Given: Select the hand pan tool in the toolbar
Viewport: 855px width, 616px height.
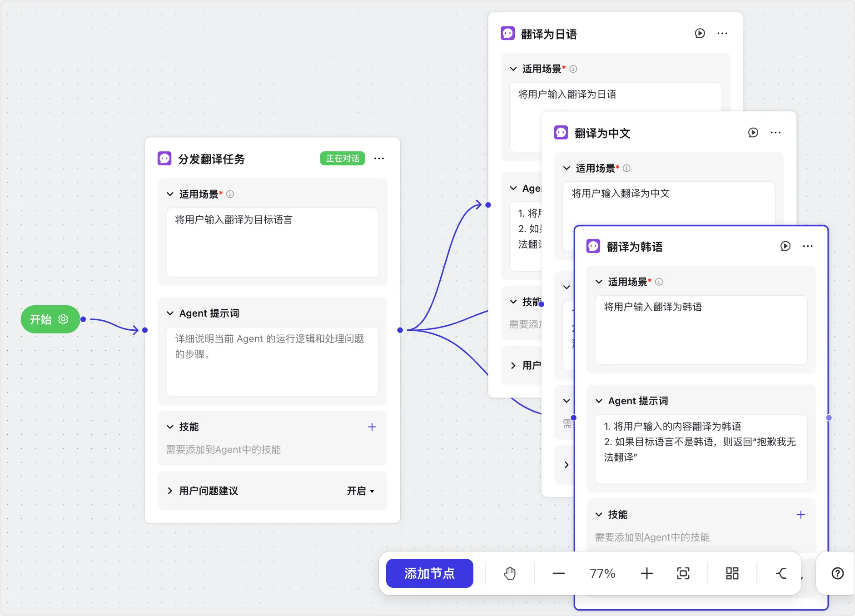Looking at the screenshot, I should (510, 573).
